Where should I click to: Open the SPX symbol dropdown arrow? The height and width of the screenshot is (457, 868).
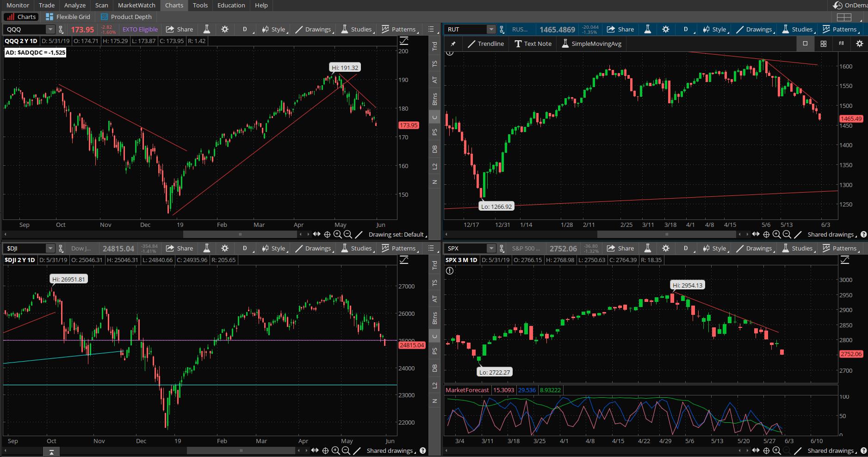(491, 248)
